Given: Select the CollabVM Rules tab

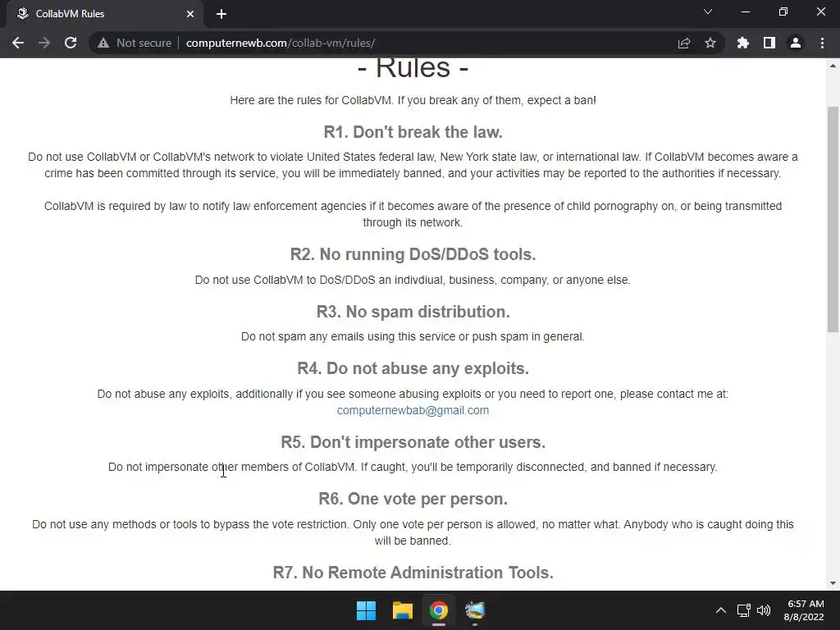Looking at the screenshot, I should tap(102, 14).
